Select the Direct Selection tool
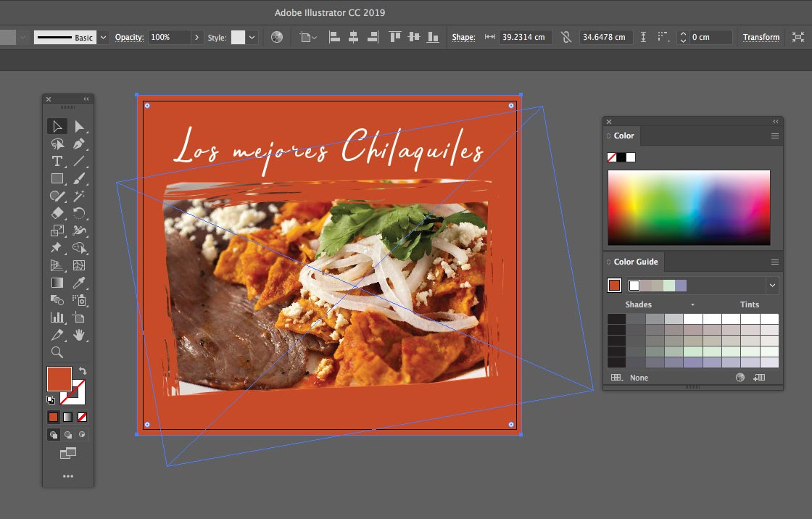Viewport: 812px width, 519px height. (x=79, y=127)
